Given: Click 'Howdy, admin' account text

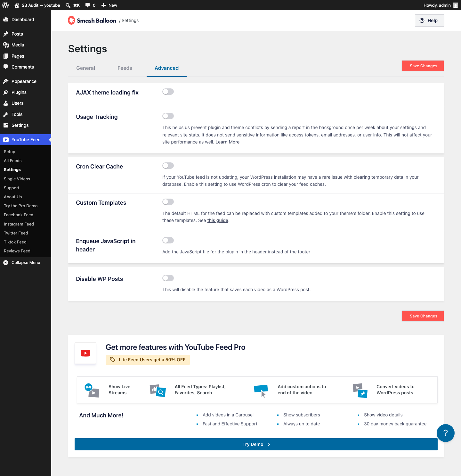Looking at the screenshot, I should [x=437, y=5].
